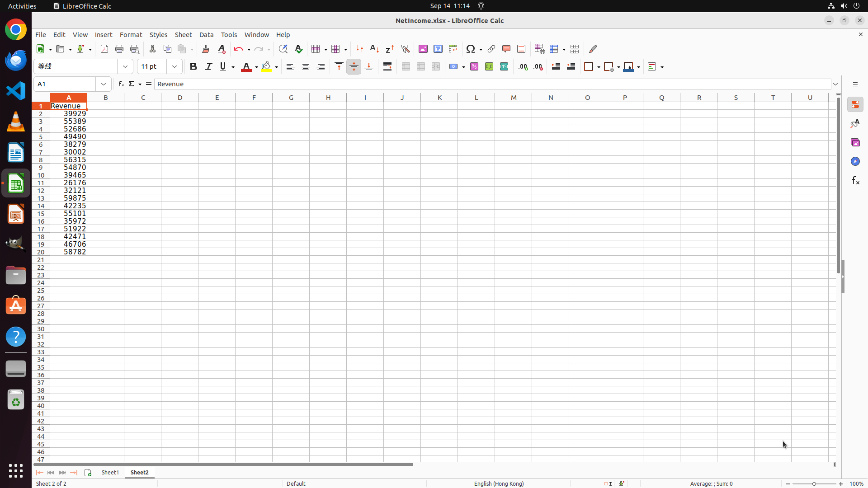
Task: Click the AutoFilter icon
Action: pyautogui.click(x=405, y=49)
